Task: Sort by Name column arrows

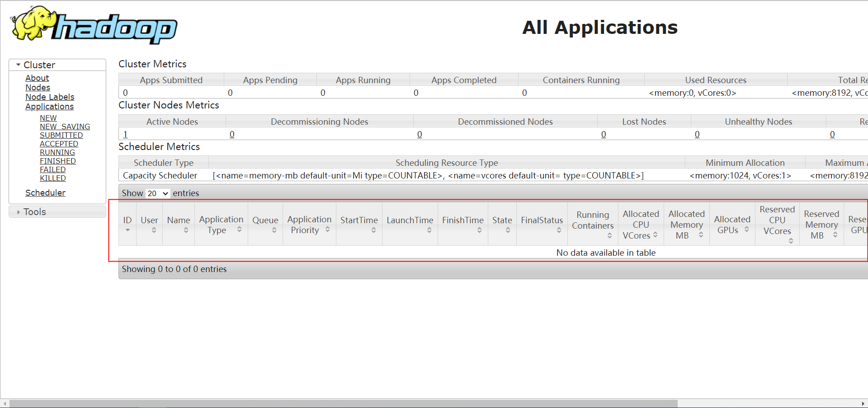Action: 186,230
